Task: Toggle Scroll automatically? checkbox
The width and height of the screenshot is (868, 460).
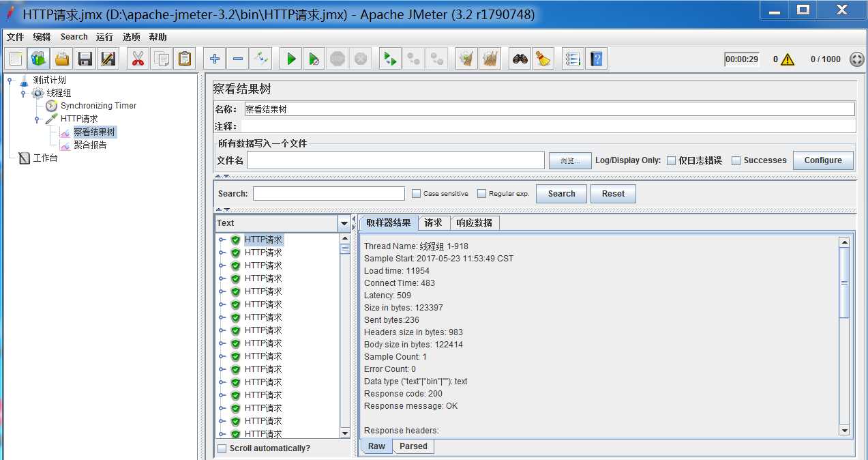Action: 222,448
